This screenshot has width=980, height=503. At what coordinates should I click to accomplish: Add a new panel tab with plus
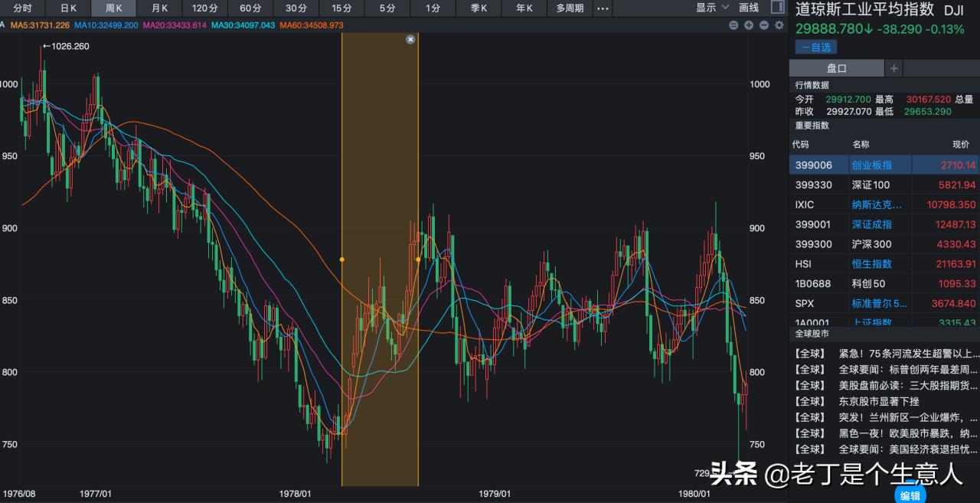893,69
